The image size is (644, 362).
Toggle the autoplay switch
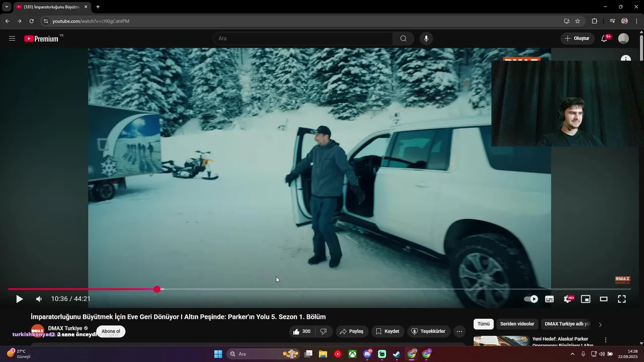pos(531,299)
